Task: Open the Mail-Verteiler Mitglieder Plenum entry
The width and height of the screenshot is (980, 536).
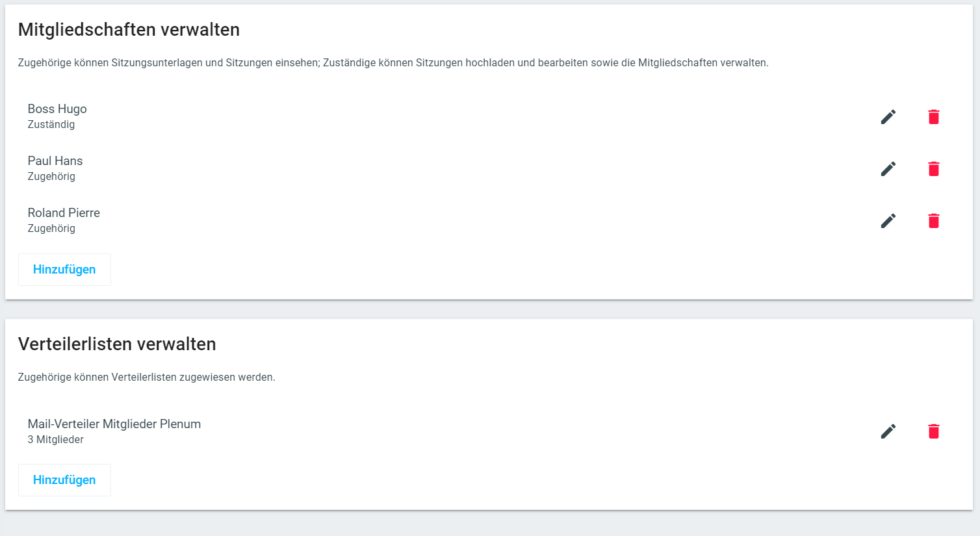Action: point(114,424)
